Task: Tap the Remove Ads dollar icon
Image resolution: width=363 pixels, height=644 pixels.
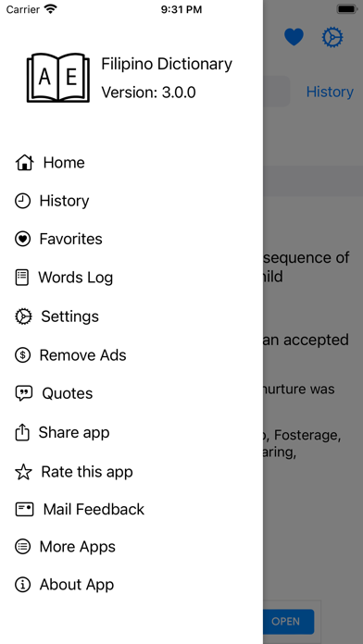Action: 22,355
